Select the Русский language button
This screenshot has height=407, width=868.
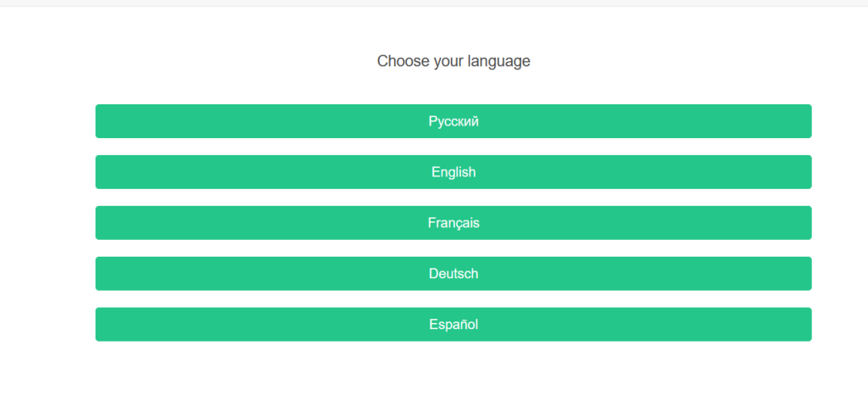pyautogui.click(x=453, y=121)
